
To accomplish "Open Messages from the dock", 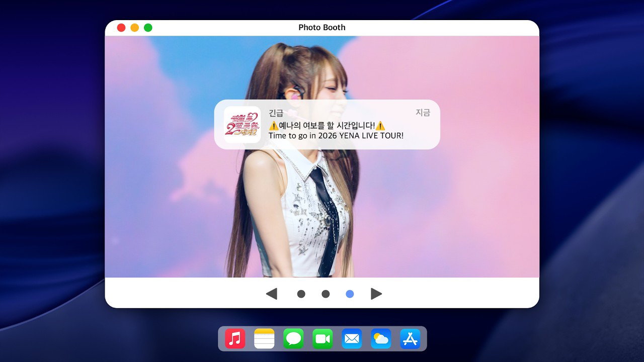I will tap(293, 338).
